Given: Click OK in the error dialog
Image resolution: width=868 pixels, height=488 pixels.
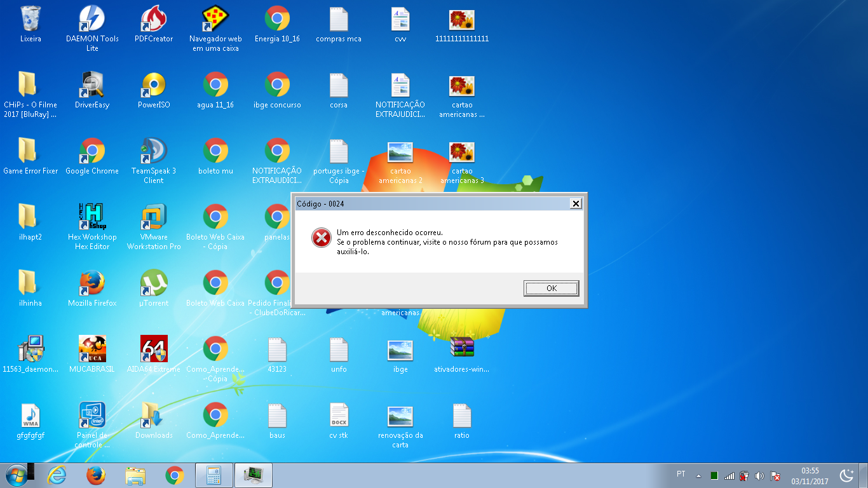Looking at the screenshot, I should 551,288.
